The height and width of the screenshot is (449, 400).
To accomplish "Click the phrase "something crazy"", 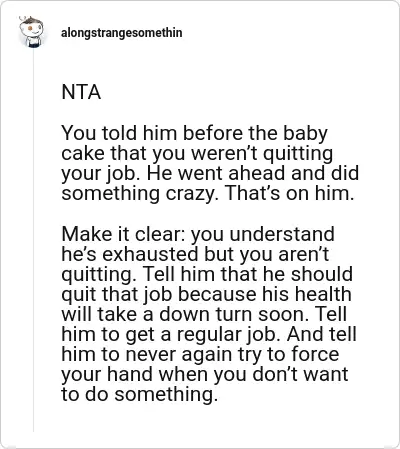I will (x=139, y=193).
